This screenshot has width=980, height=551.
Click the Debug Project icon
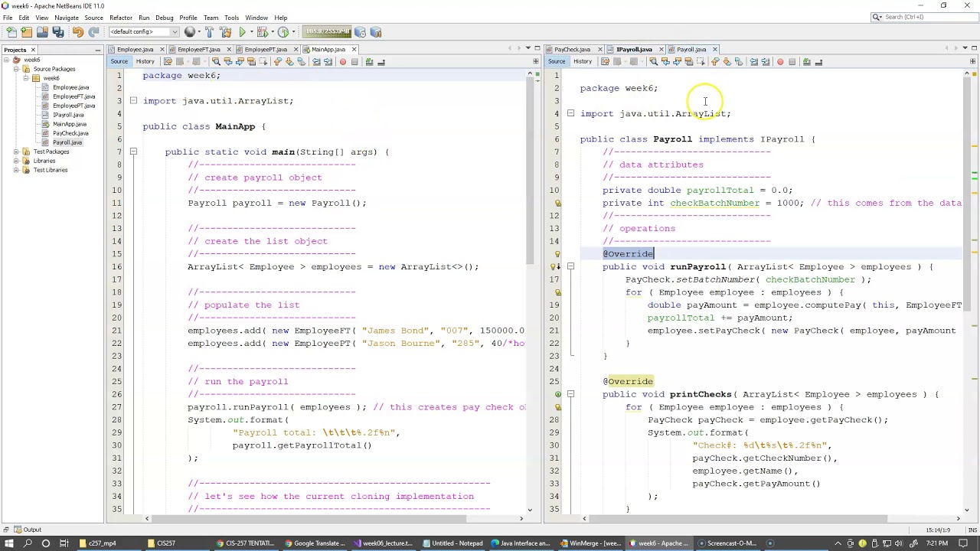(x=262, y=32)
